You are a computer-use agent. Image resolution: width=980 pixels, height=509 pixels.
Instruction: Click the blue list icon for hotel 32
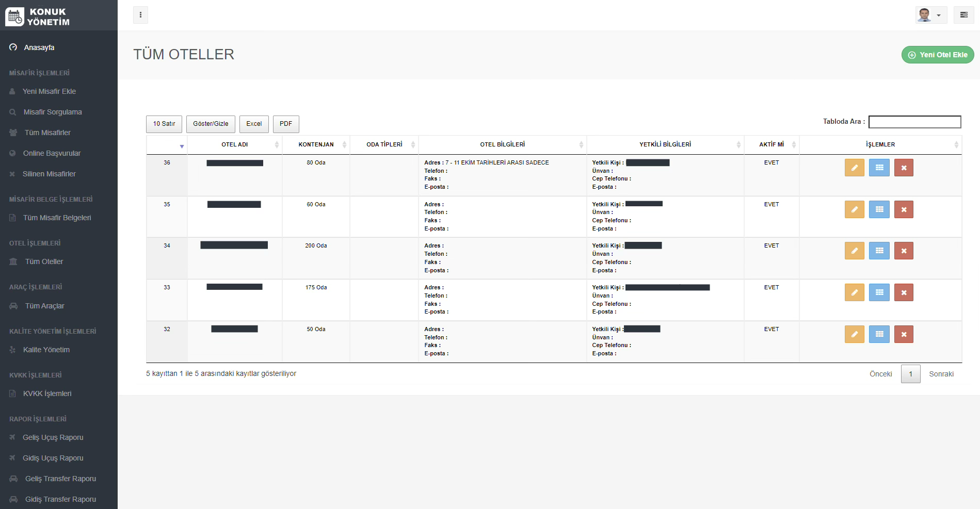pyautogui.click(x=879, y=334)
